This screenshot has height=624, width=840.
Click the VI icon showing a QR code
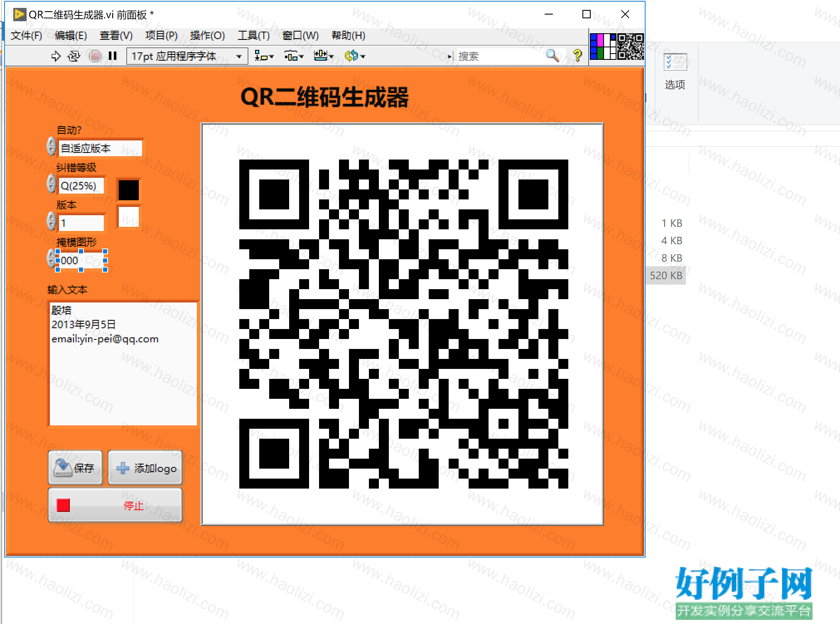coord(631,47)
